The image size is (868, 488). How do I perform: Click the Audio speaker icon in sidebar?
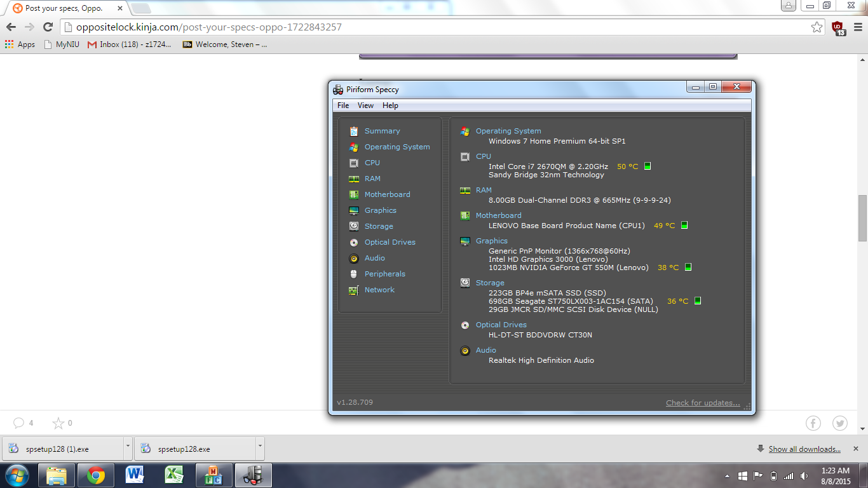coord(354,258)
